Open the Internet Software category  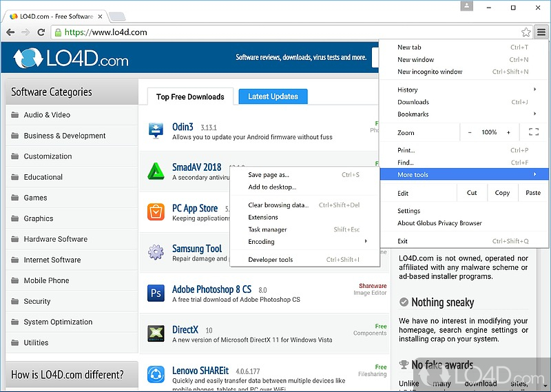72,260
